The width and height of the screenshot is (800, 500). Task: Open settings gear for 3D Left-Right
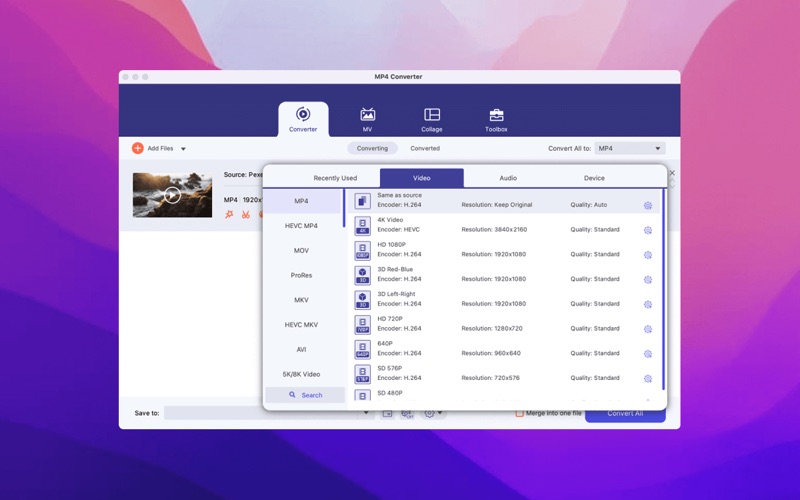[x=647, y=305]
